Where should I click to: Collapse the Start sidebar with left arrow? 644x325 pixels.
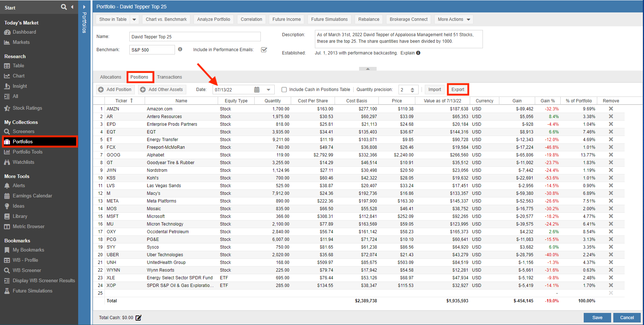(x=72, y=7)
